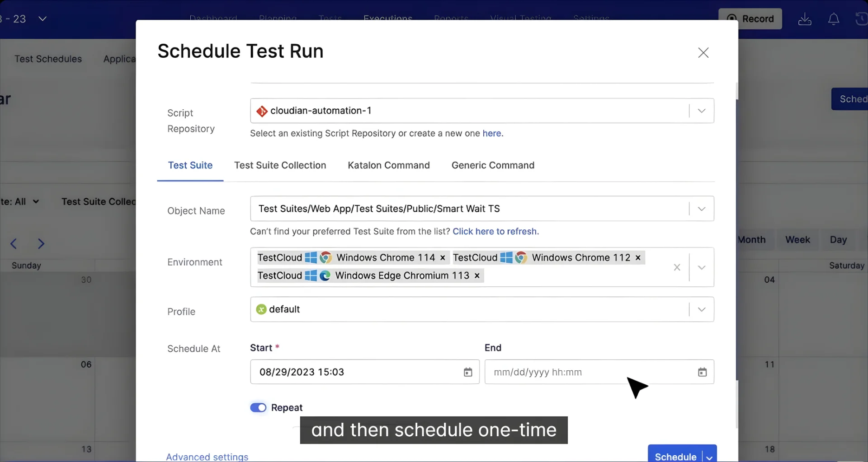The height and width of the screenshot is (462, 868).
Task: Remove the Windows Edge Chromium 113 tag
Action: coord(477,275)
